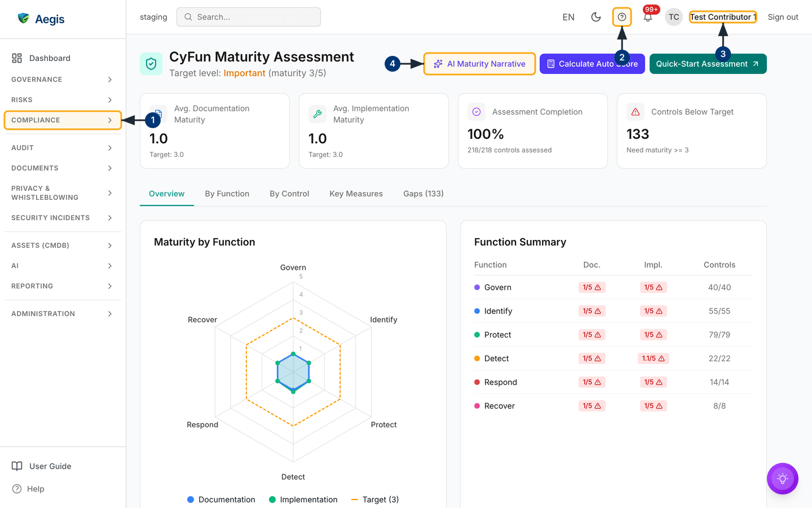Viewport: 812px width, 508px height.
Task: Click Calculate Auto Score button
Action: [592, 64]
